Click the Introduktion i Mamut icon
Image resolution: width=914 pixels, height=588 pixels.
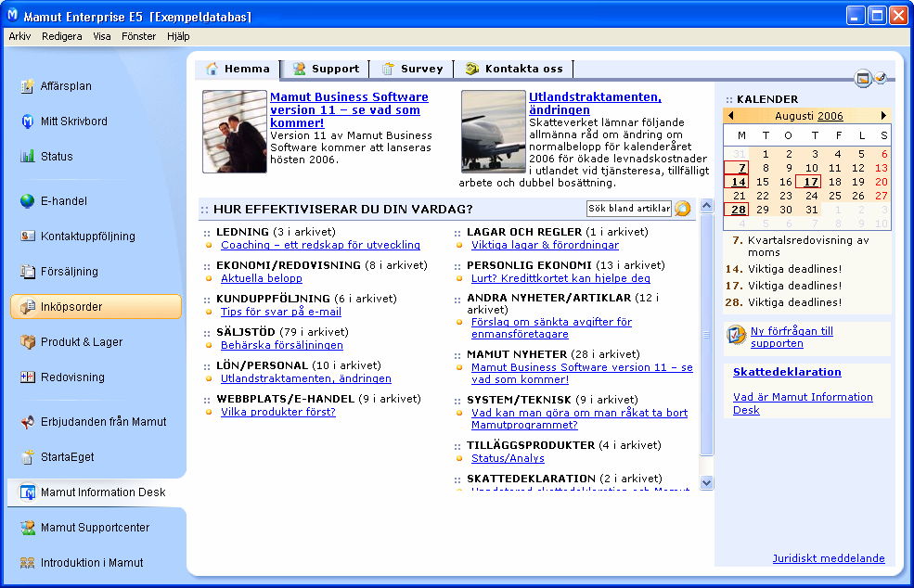[x=28, y=563]
